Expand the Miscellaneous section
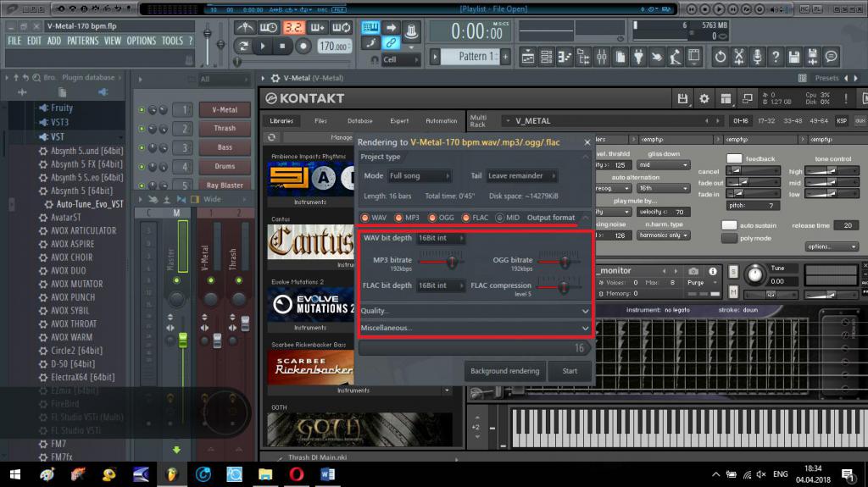Image resolution: width=868 pixels, height=487 pixels. pyautogui.click(x=475, y=328)
